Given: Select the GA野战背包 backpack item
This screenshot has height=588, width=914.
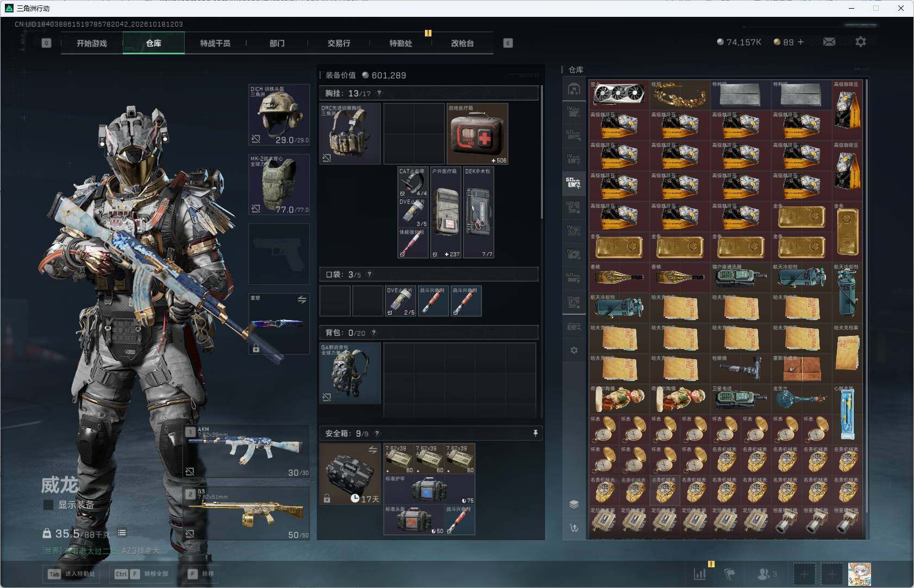Looking at the screenshot, I should 350,373.
